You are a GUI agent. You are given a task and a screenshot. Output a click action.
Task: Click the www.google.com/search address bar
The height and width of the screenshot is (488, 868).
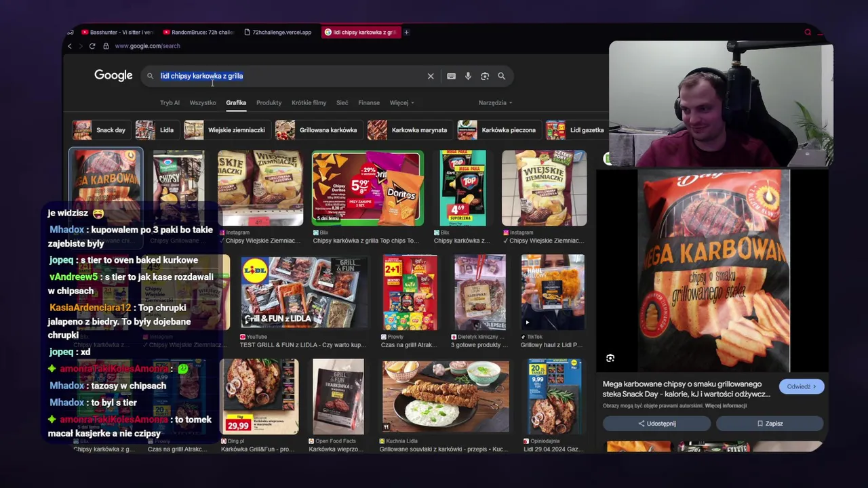click(x=147, y=46)
